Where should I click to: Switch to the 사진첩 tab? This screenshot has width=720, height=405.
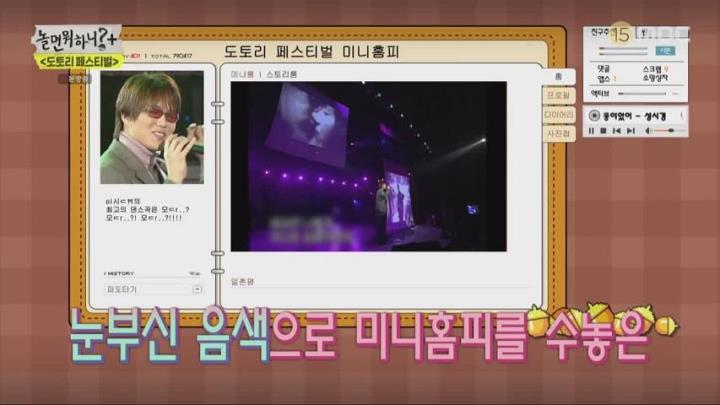pyautogui.click(x=558, y=134)
